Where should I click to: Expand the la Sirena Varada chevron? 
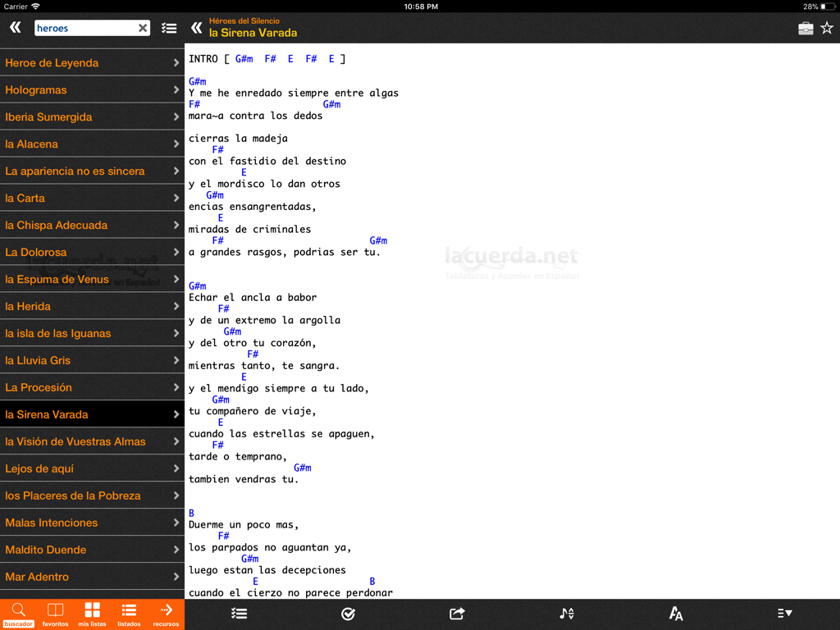[176, 414]
